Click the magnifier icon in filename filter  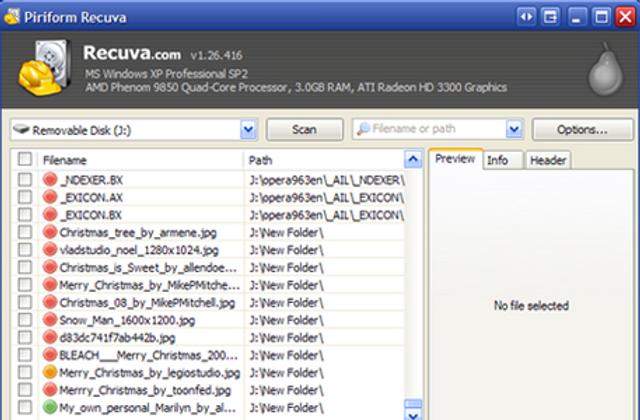point(363,129)
